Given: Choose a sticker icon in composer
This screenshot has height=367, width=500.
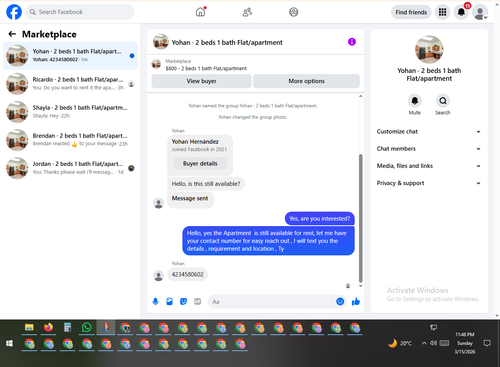Looking at the screenshot, I should 183,302.
